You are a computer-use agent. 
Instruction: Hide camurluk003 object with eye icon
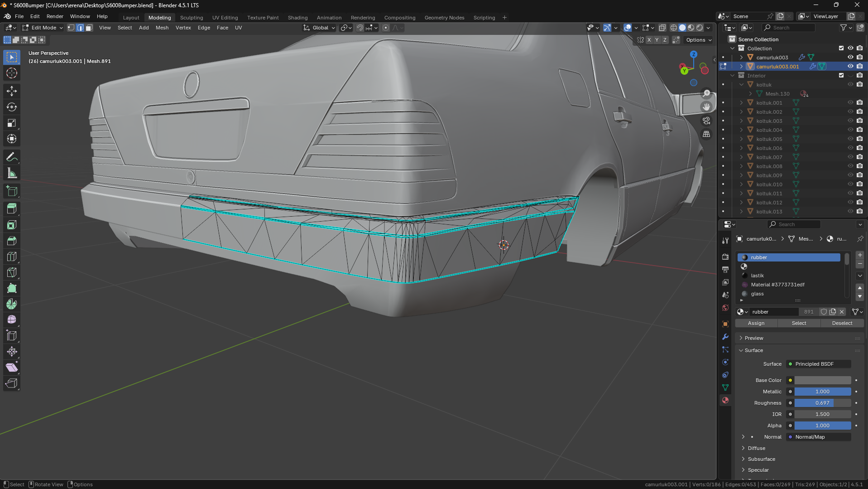[x=850, y=57]
